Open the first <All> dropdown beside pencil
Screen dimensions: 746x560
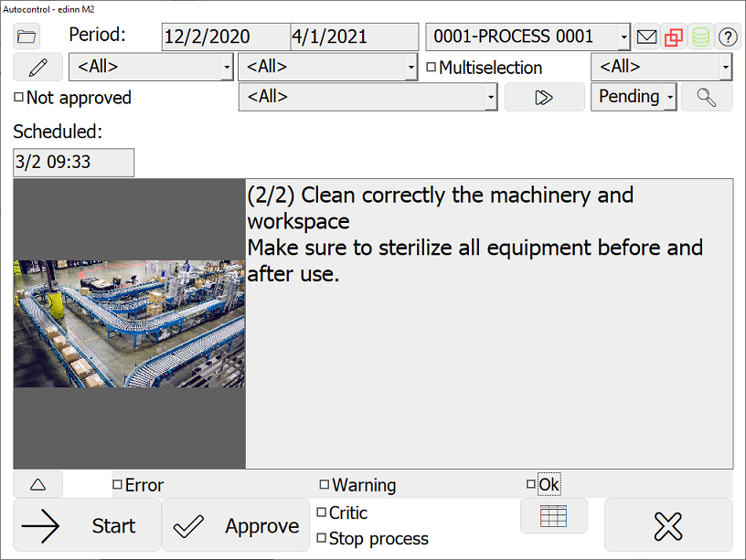click(151, 67)
